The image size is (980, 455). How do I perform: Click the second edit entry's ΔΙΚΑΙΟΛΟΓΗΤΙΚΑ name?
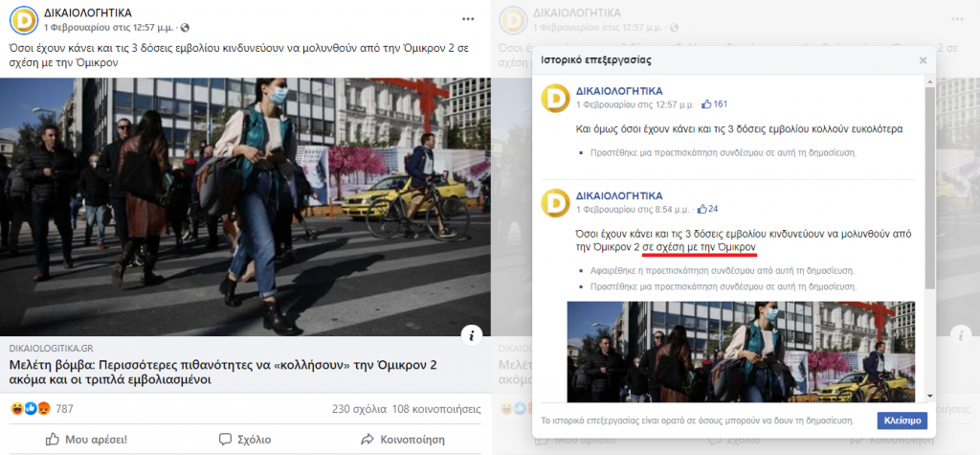pos(619,196)
